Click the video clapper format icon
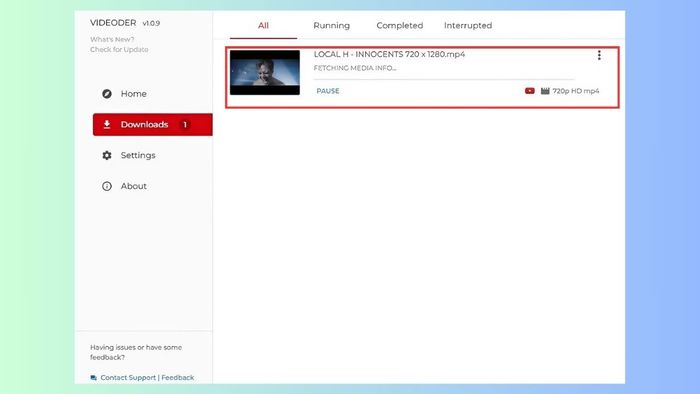700x394 pixels. [x=545, y=91]
